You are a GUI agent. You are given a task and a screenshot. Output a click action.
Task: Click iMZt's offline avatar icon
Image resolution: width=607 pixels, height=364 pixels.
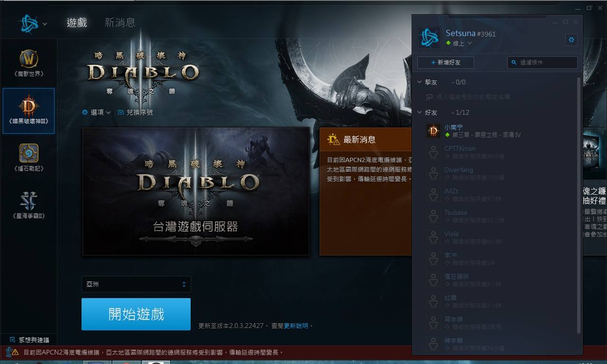click(433, 195)
